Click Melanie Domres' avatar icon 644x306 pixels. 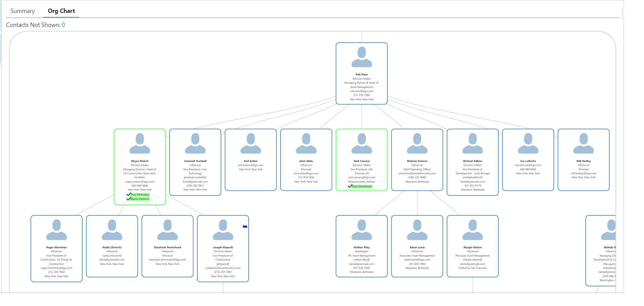[x=417, y=143]
